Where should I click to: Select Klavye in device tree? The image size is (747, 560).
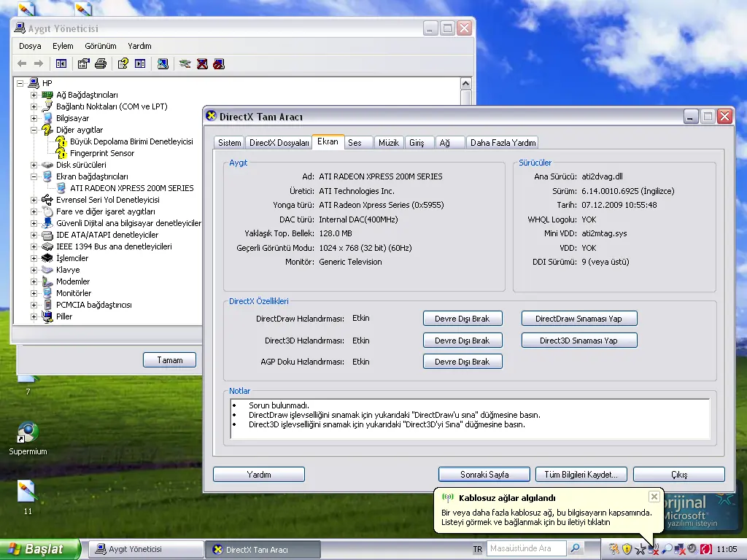(68, 270)
